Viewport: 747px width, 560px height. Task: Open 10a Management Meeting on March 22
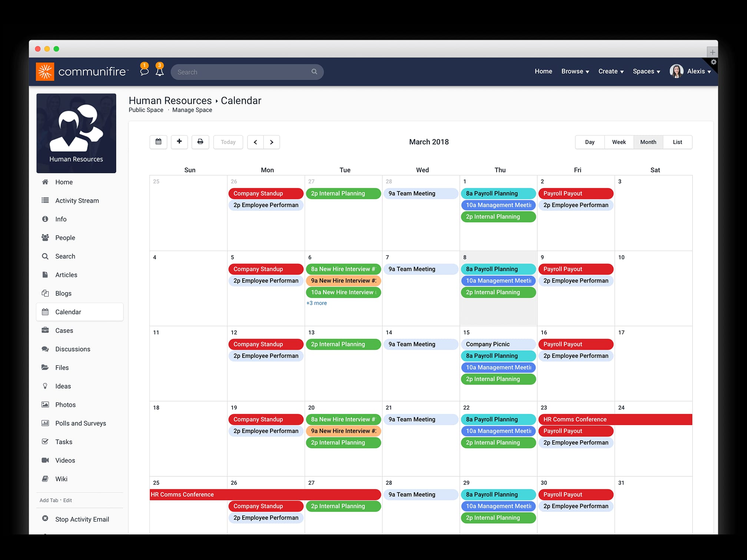pos(498,431)
